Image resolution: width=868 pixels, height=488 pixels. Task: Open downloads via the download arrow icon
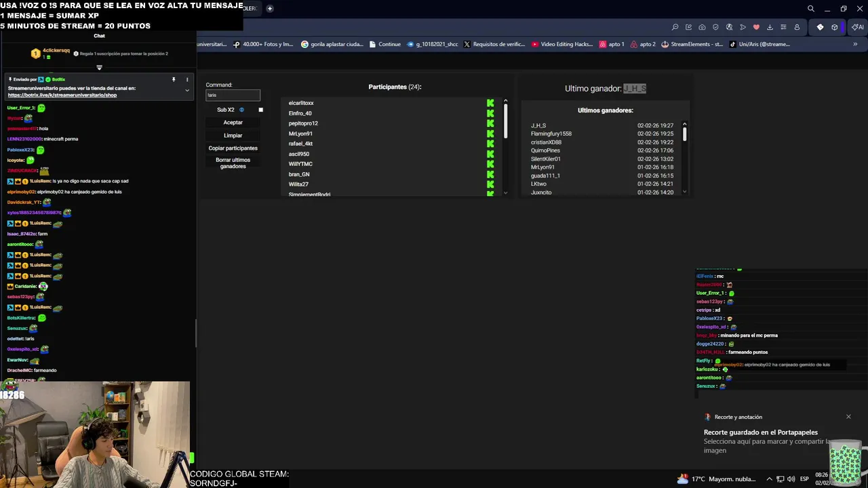(x=770, y=27)
